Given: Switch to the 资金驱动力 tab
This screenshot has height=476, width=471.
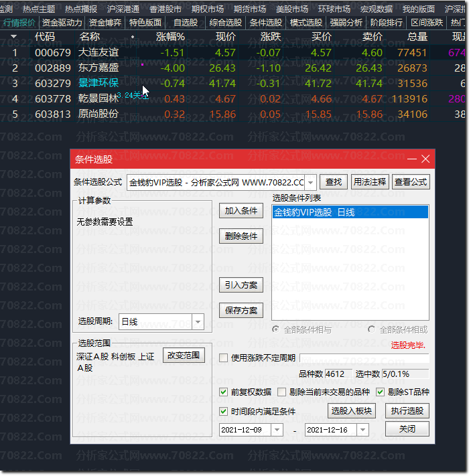Looking at the screenshot, I should (62, 23).
